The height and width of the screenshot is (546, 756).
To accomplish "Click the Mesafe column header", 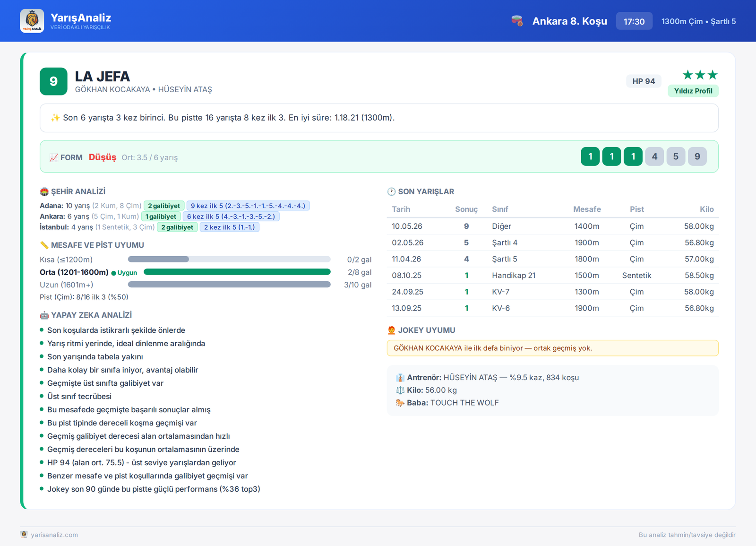I will pos(587,209).
